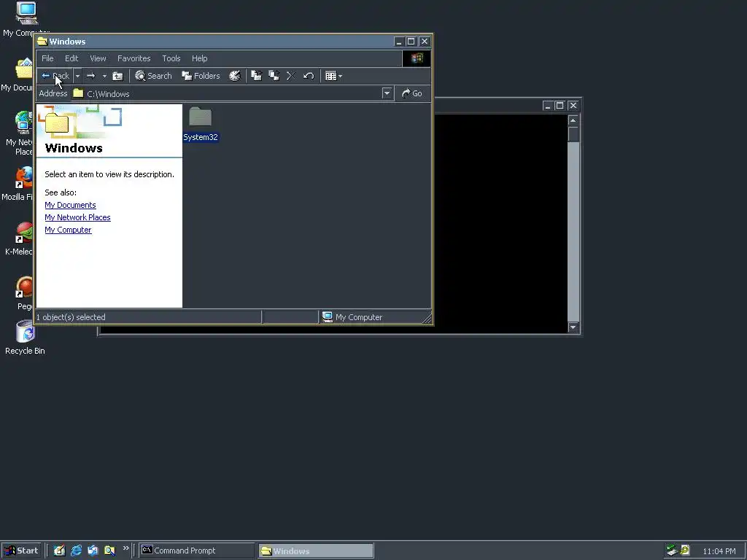
Task: Open the View menu
Action: 98,58
